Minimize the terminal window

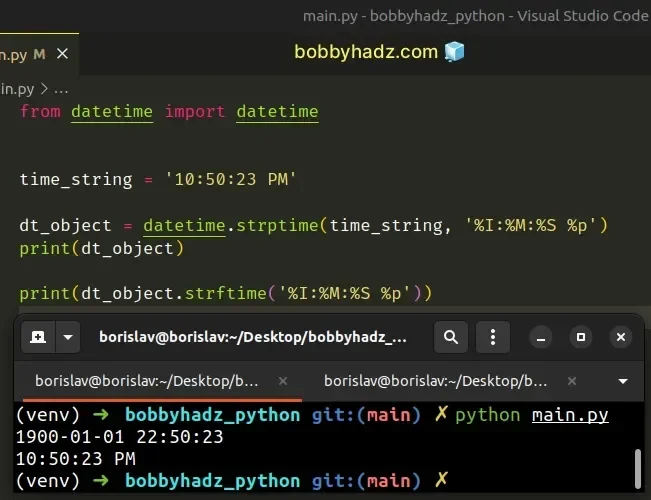541,337
